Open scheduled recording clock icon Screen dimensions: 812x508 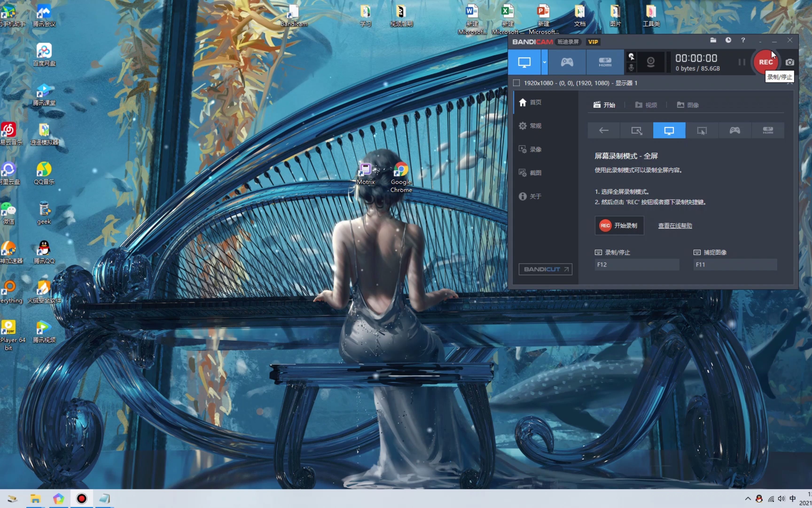(728, 40)
